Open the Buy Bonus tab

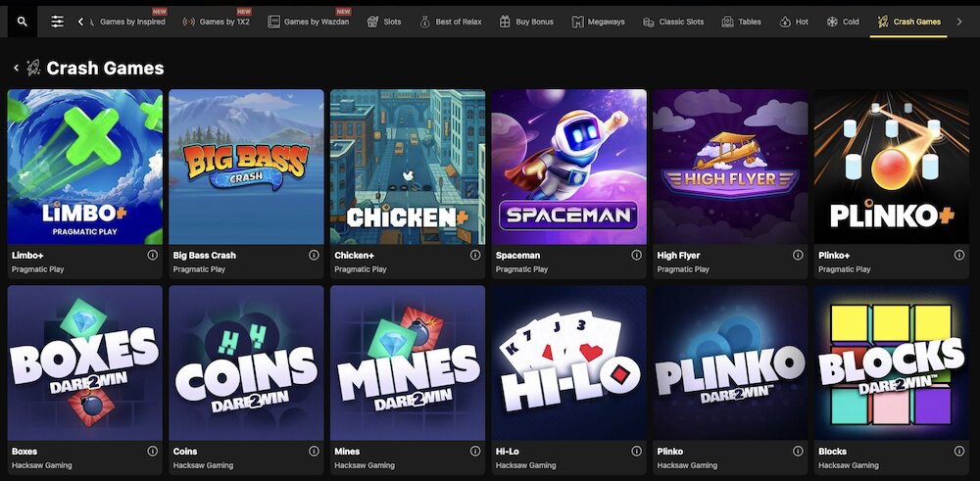(526, 22)
